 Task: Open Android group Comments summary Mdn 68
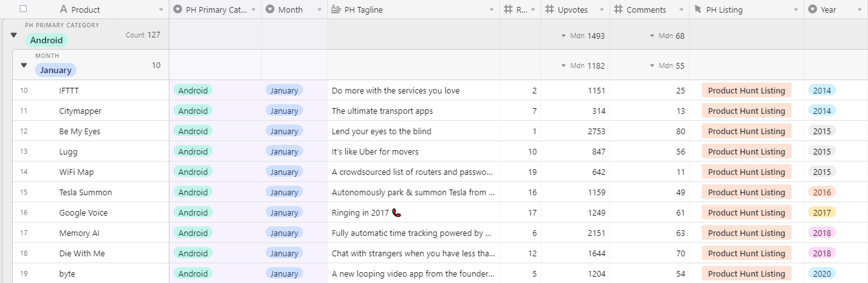tap(667, 36)
